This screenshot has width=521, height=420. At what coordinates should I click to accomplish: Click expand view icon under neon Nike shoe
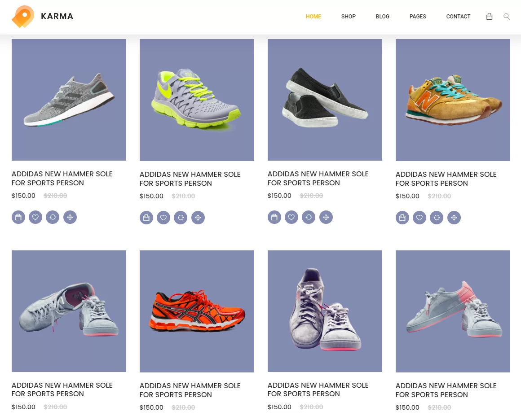pyautogui.click(x=198, y=218)
